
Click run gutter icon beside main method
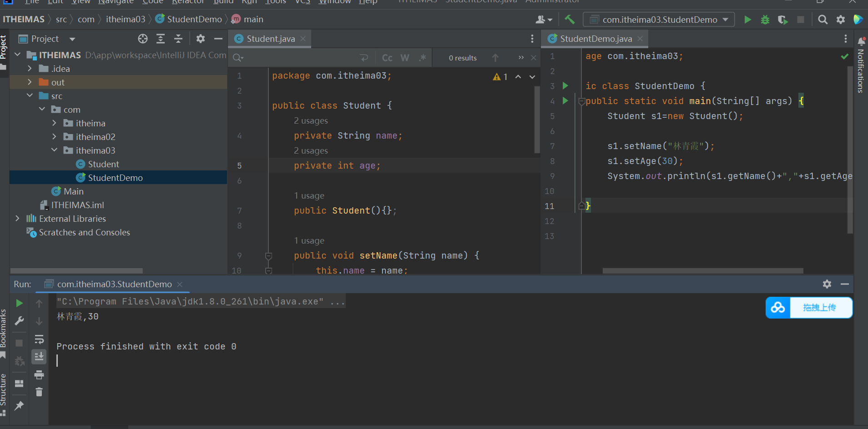point(565,100)
